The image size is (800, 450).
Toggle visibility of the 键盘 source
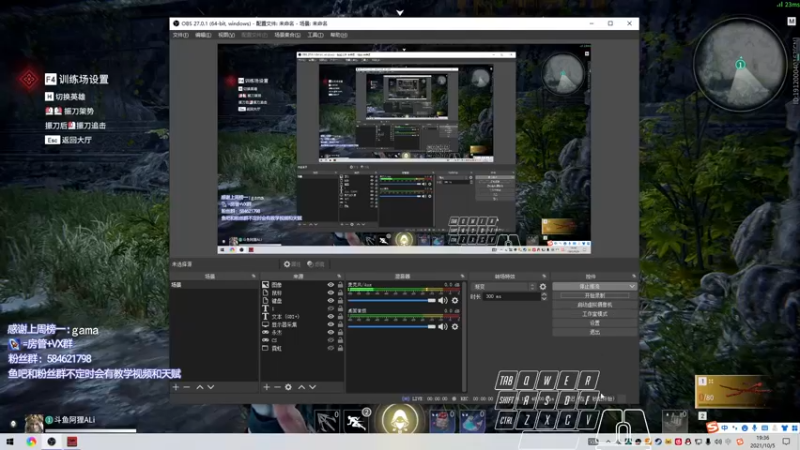tap(331, 301)
